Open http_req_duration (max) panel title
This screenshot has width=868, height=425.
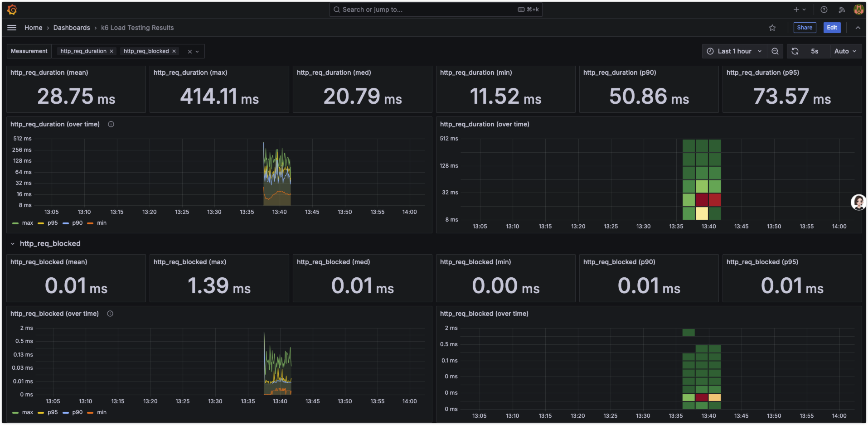pos(190,72)
